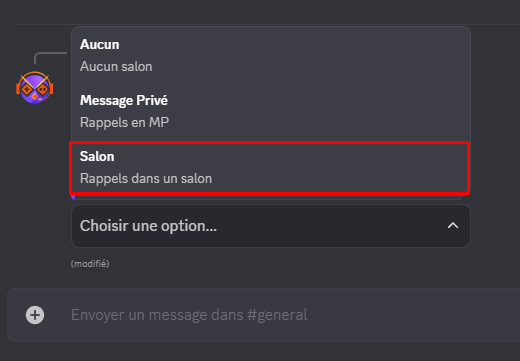Click the purple embed edge below the list

point(73,197)
